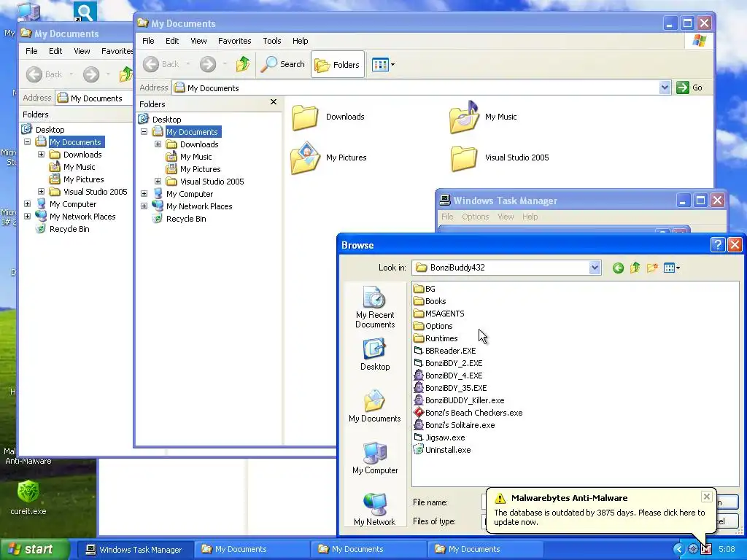Go up one level in Browse dialog
The image size is (747, 560).
coord(635,268)
